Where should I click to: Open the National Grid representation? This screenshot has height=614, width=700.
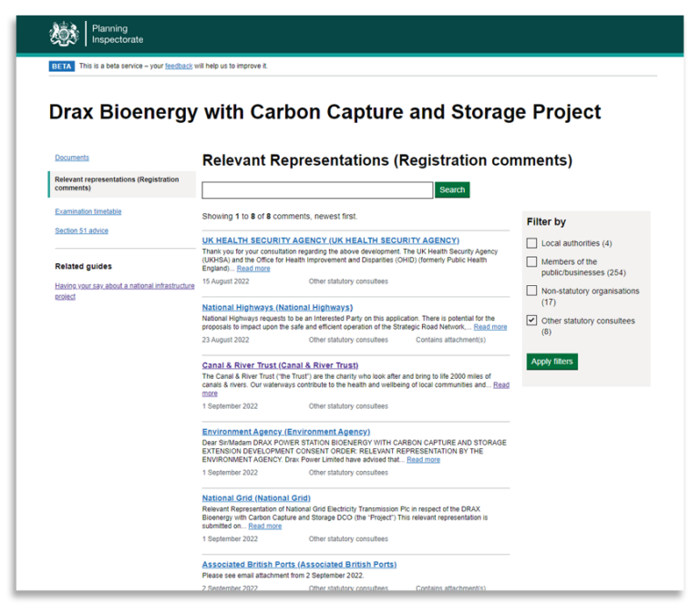(256, 498)
